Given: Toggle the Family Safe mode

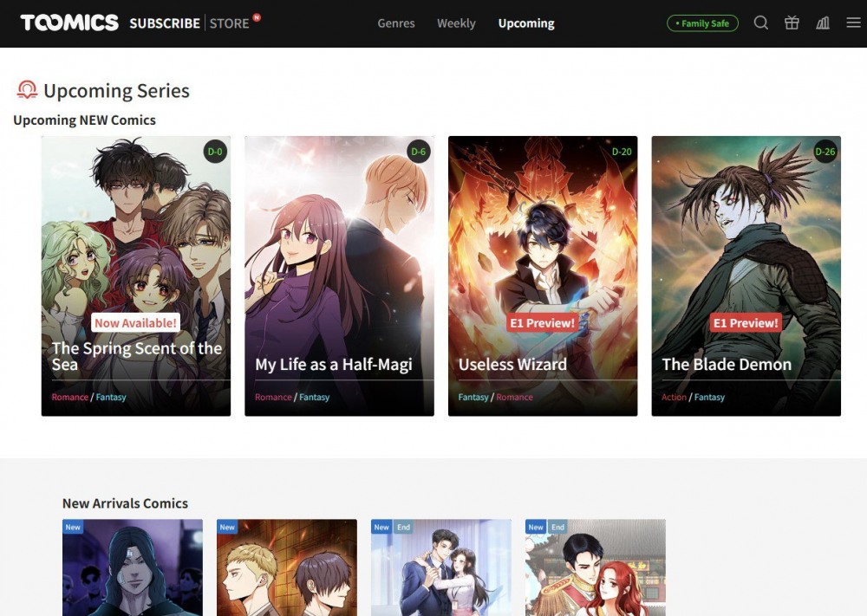Looking at the screenshot, I should tap(702, 23).
